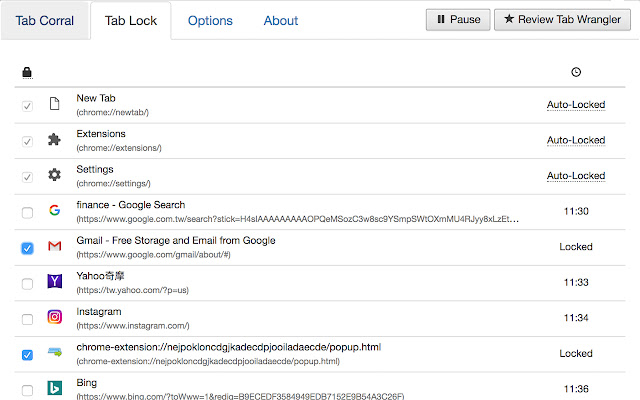
Task: Check the Instagram tab lock checkbox
Action: pos(27,319)
